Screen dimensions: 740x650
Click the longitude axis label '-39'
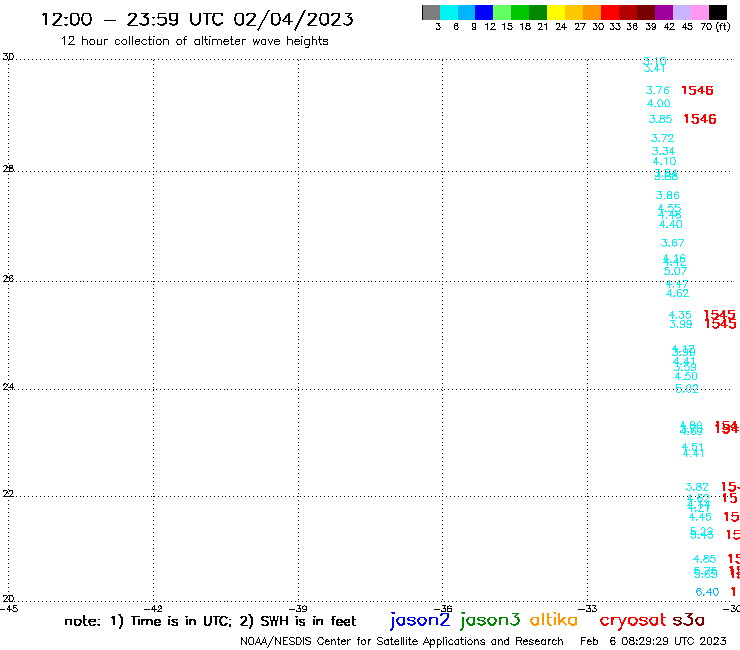pyautogui.click(x=298, y=608)
